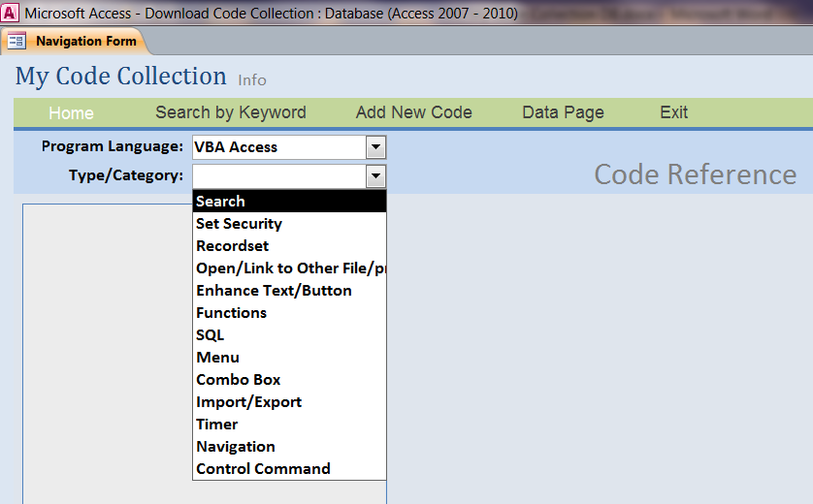This screenshot has width=813, height=504.
Task: Select Search from the category list
Action: [289, 201]
